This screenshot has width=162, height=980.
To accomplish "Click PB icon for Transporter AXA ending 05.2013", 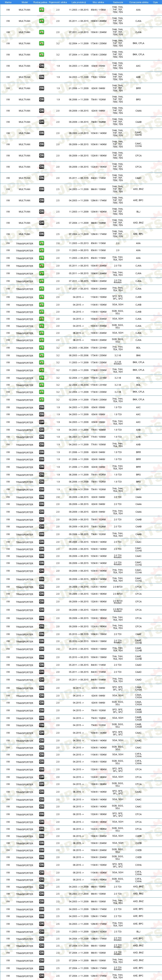I will [41, 243].
